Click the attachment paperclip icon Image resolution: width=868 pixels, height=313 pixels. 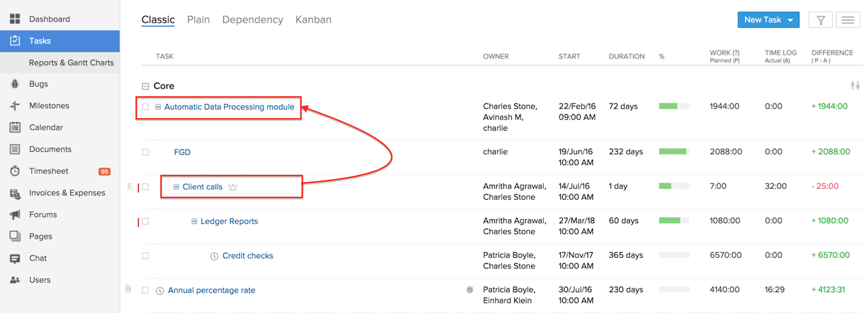pos(128,289)
